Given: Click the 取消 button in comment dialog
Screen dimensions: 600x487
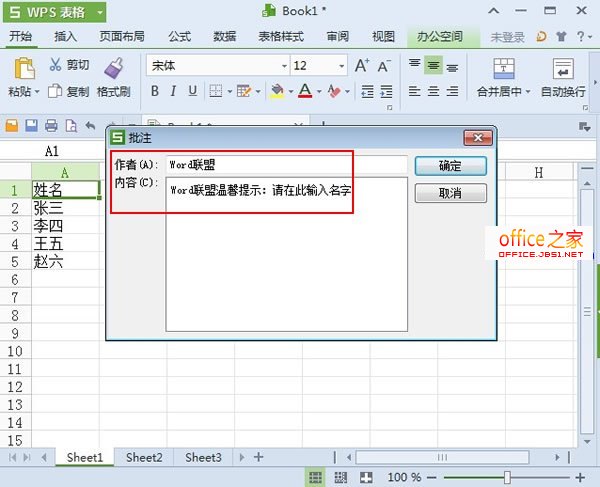Looking at the screenshot, I should coord(451,193).
